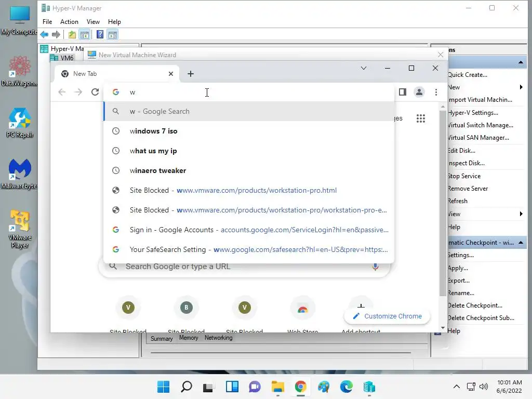Reload the Chrome page
The width and height of the screenshot is (532, 399).
point(95,92)
